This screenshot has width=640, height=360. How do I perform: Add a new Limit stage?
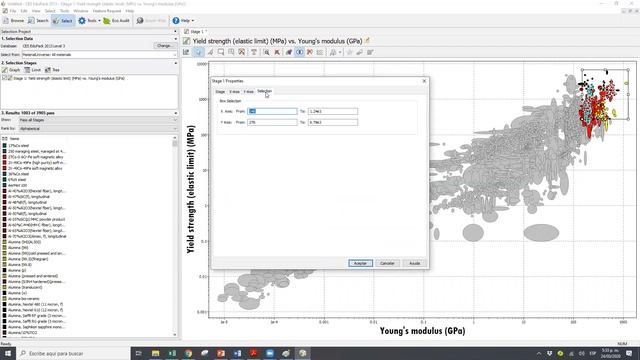(x=33, y=70)
